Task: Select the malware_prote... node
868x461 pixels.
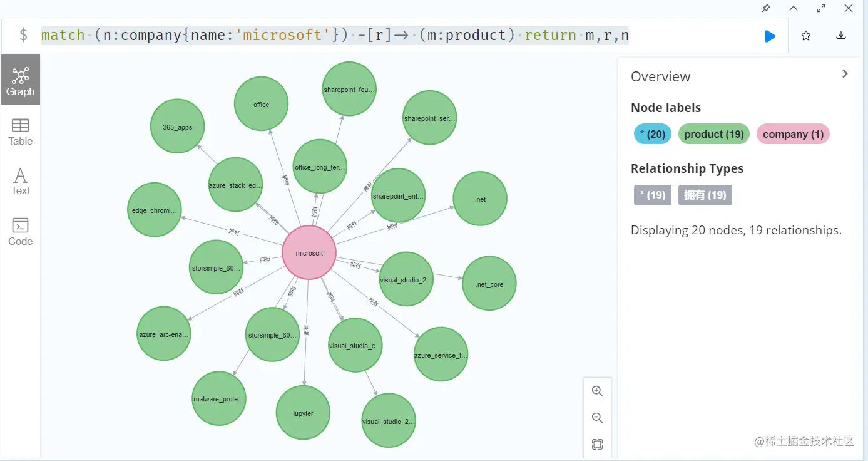Action: pyautogui.click(x=219, y=398)
